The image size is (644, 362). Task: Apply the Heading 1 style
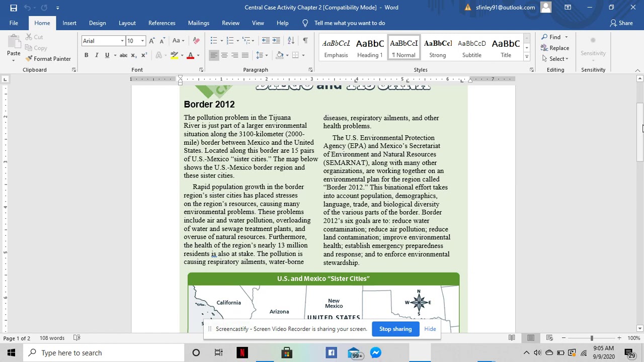point(370,48)
